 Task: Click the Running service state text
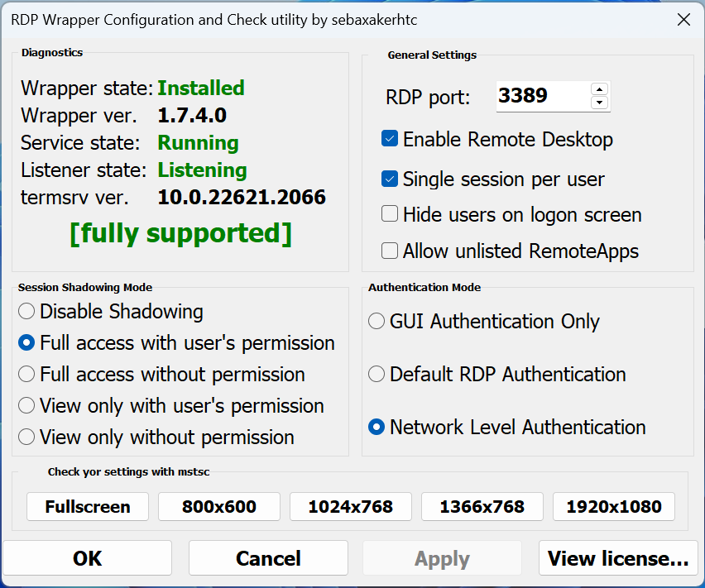tap(198, 143)
